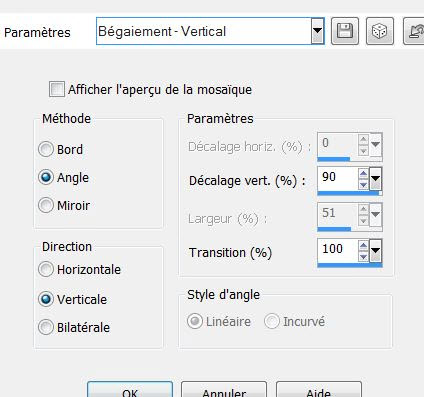The width and height of the screenshot is (424, 397).
Task: Open the Bégaiement - Vertical preset dropdown
Action: 317,31
